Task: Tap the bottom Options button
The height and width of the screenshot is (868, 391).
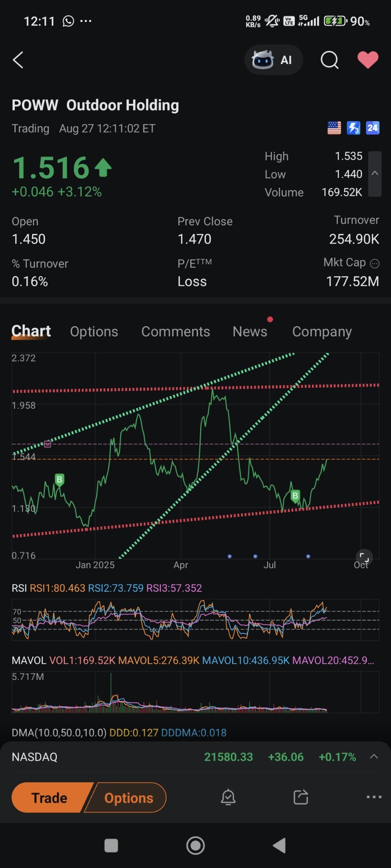Action: pos(128,798)
